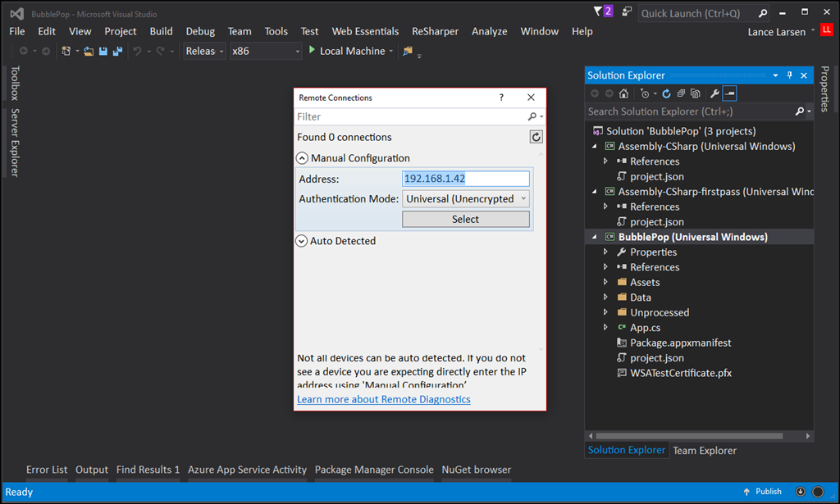Click the Show All Files icon
This screenshot has height=504, width=840.
point(696,93)
